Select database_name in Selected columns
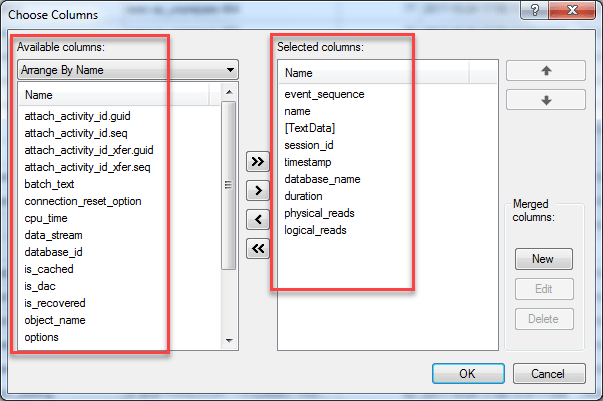The height and width of the screenshot is (401, 603). point(322,179)
